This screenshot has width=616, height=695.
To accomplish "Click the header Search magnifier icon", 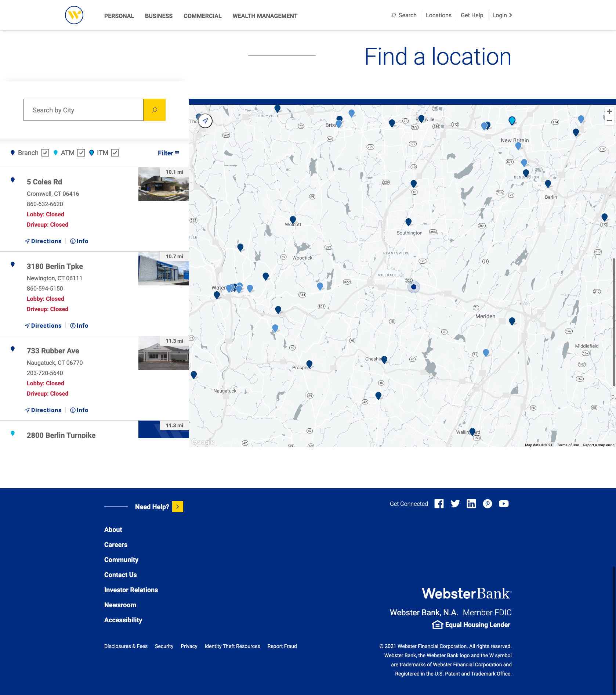I will [x=394, y=15].
